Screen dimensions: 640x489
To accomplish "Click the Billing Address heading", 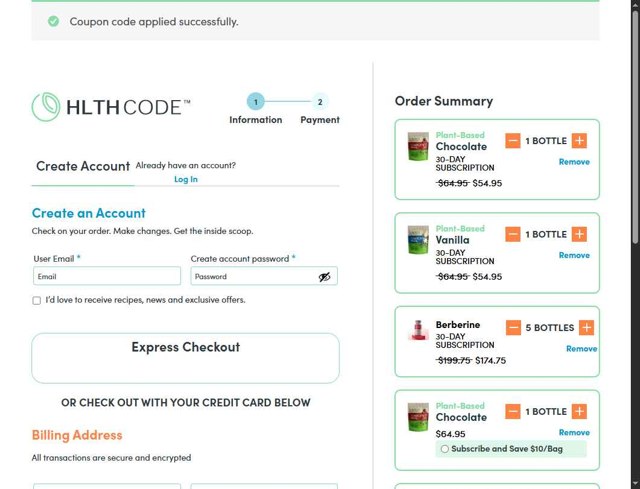I will tap(77, 435).
